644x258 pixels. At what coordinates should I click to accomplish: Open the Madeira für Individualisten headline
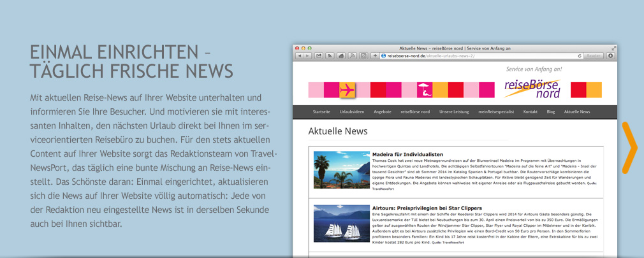407,155
